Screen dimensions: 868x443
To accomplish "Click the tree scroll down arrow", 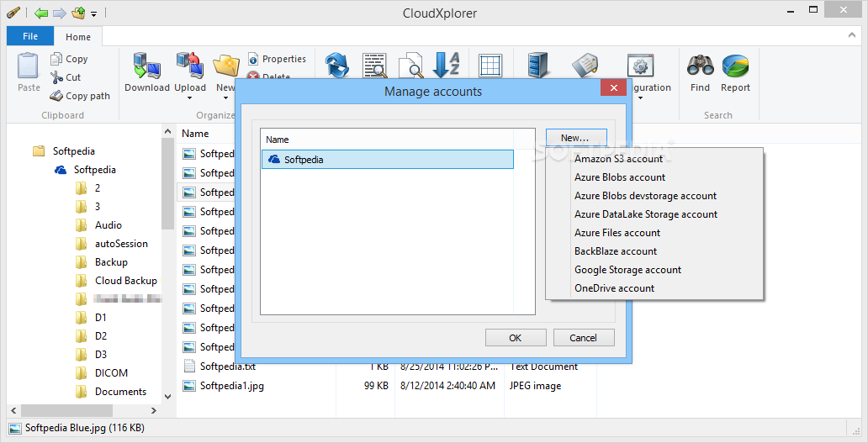I will [x=167, y=397].
